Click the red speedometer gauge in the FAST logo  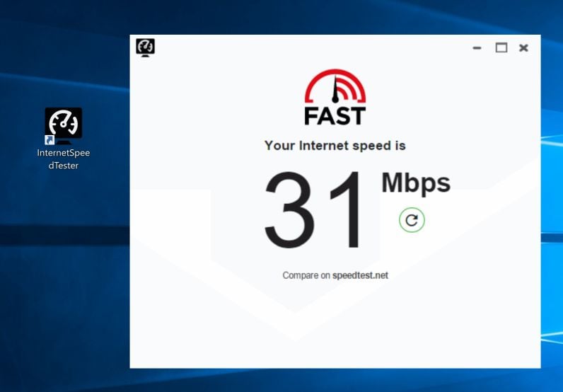(x=335, y=86)
